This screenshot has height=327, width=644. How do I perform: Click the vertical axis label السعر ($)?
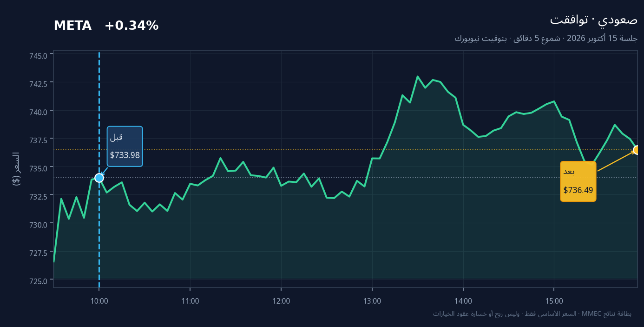click(16, 168)
